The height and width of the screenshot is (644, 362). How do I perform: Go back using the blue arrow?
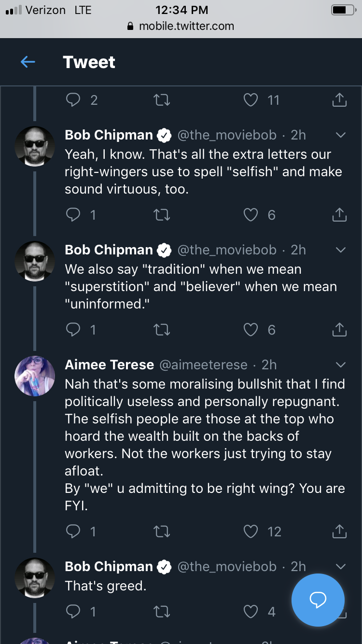28,62
